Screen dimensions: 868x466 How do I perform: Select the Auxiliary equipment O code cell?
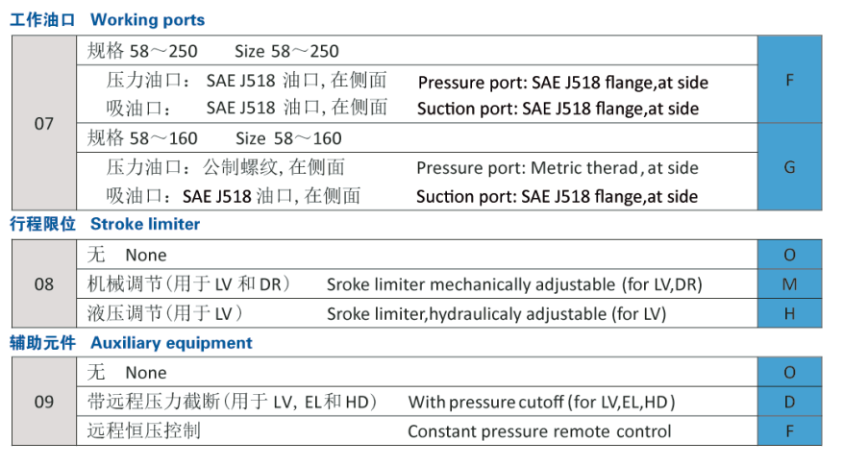click(x=789, y=373)
